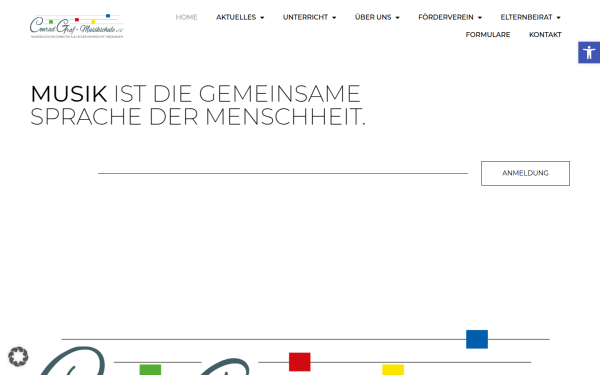Click the Conrad Graf Musikschule logo
Image resolution: width=600 pixels, height=375 pixels.
[77, 26]
